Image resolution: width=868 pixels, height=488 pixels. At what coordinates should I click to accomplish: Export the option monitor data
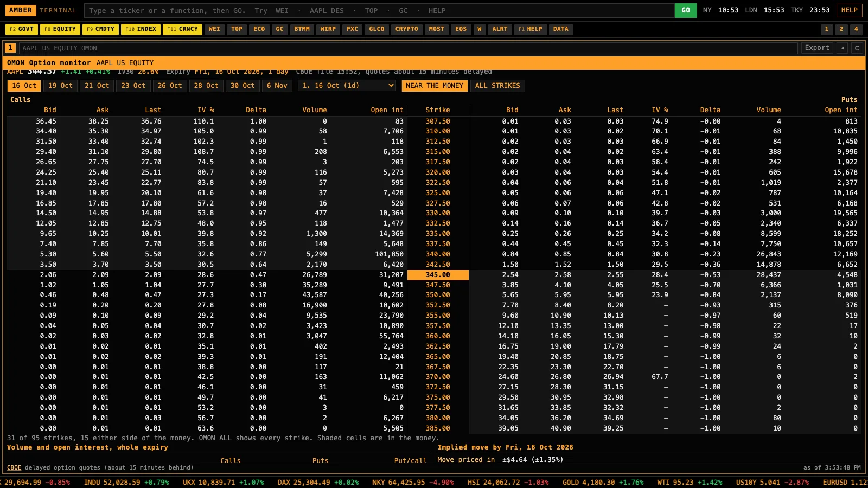(817, 48)
